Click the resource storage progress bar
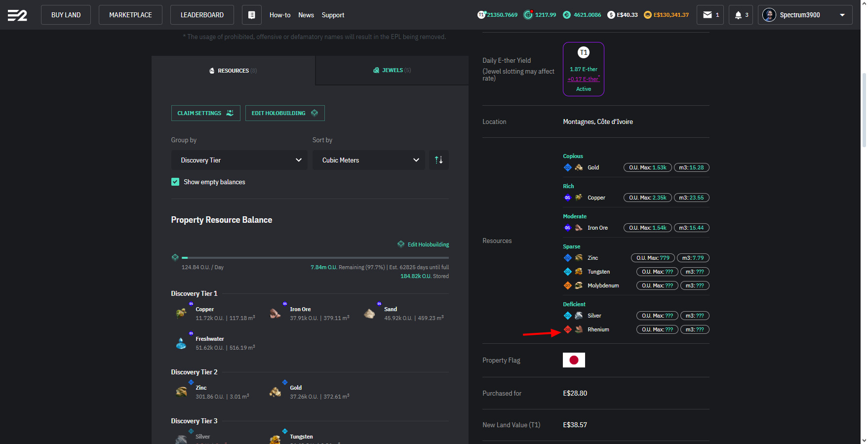 coord(315,258)
